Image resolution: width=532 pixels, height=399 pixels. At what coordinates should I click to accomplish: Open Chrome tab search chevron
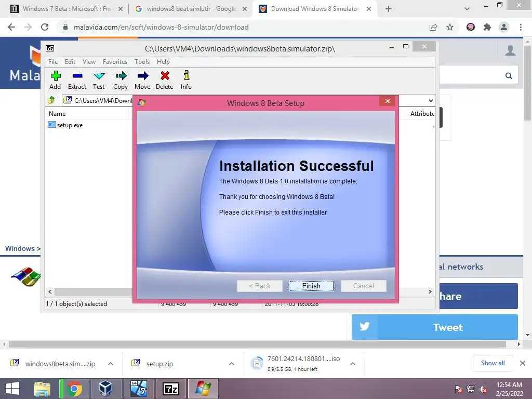(467, 9)
